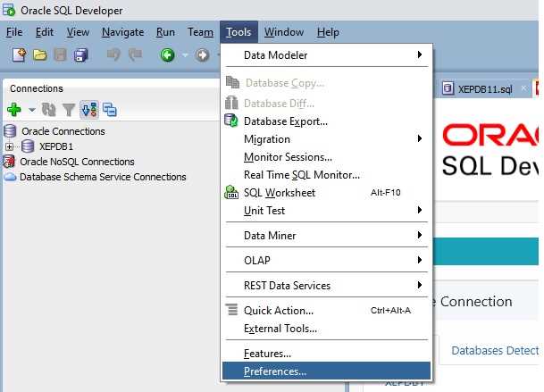Click the New file toolbar icon
Screen dimensions: 544x392
[19, 54]
